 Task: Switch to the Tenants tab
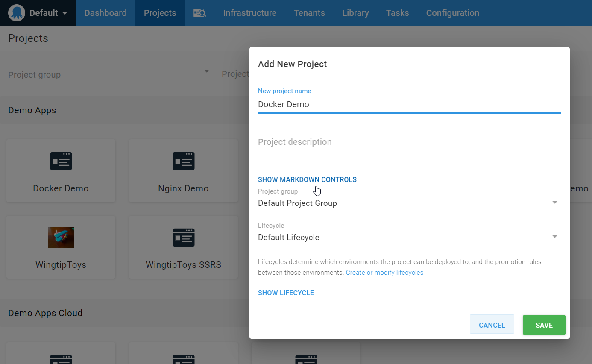click(x=309, y=13)
